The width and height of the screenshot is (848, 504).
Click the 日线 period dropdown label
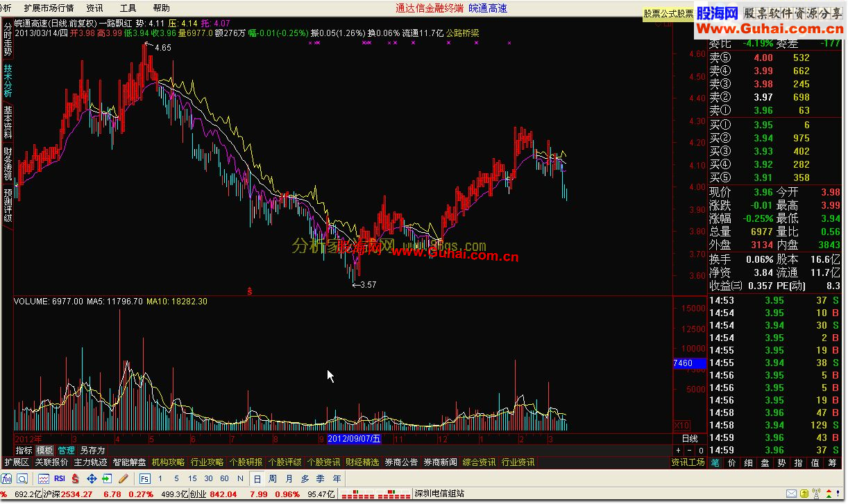coord(690,439)
